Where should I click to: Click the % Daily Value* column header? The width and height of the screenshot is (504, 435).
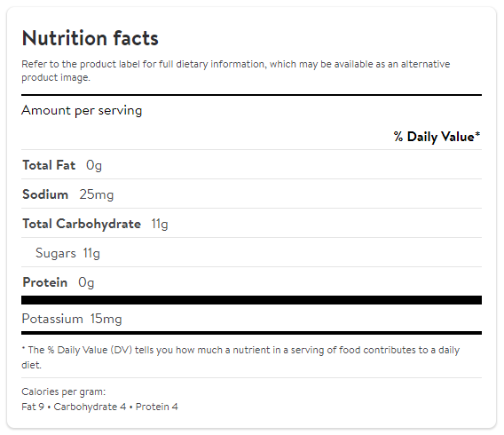(x=437, y=137)
